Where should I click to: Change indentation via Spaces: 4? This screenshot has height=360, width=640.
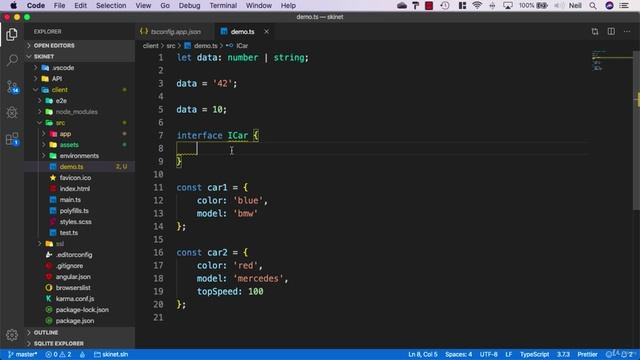coord(458,354)
